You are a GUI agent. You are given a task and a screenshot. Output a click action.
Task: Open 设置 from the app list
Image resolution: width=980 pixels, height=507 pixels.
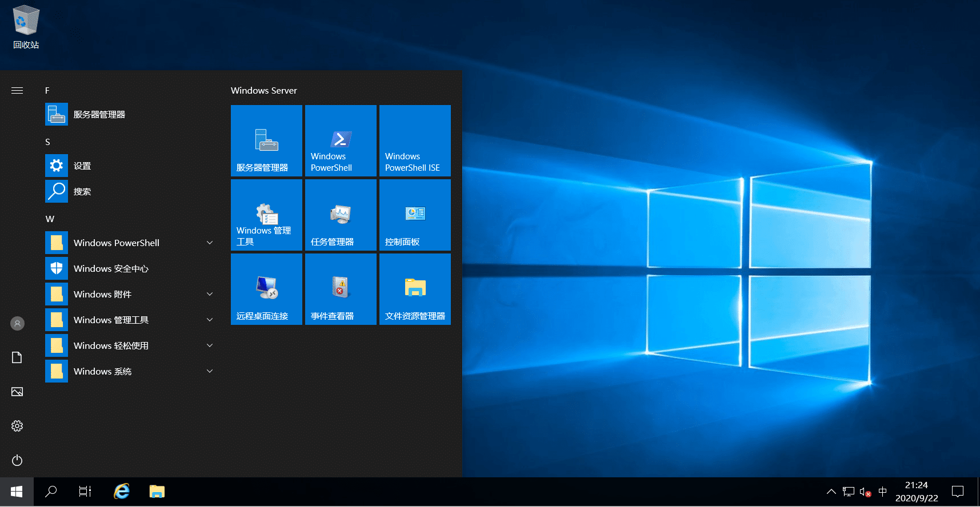pos(131,166)
